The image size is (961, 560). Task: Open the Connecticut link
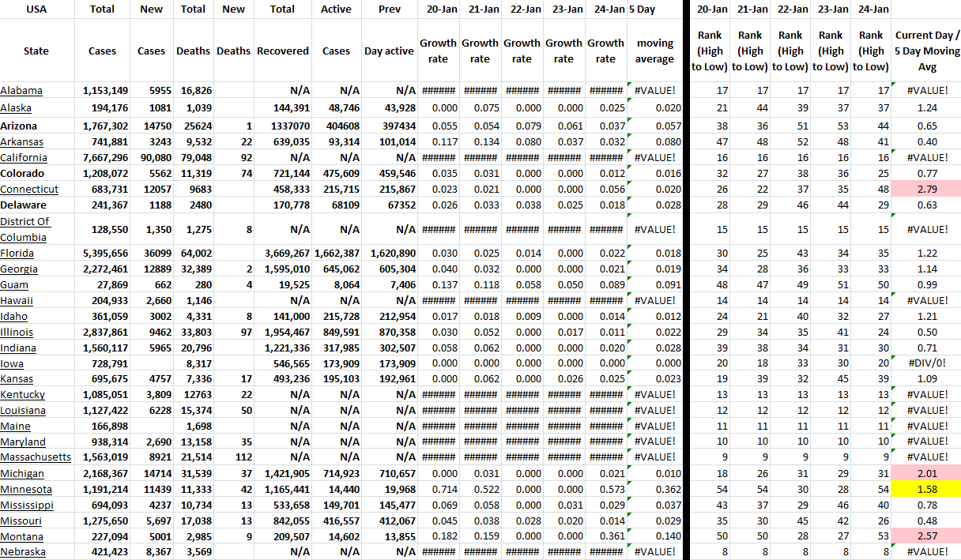click(x=29, y=190)
